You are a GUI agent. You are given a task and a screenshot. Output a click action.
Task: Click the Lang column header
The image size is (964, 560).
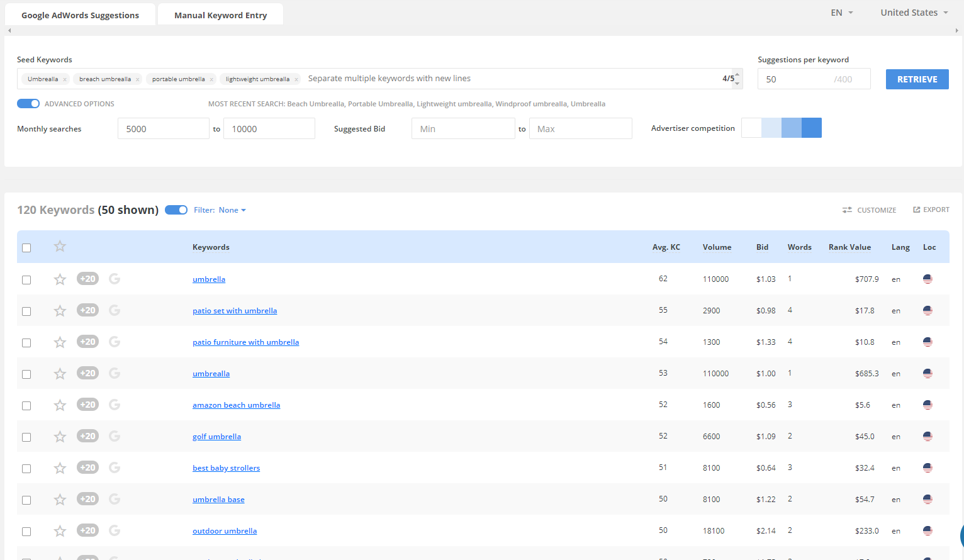coord(900,247)
